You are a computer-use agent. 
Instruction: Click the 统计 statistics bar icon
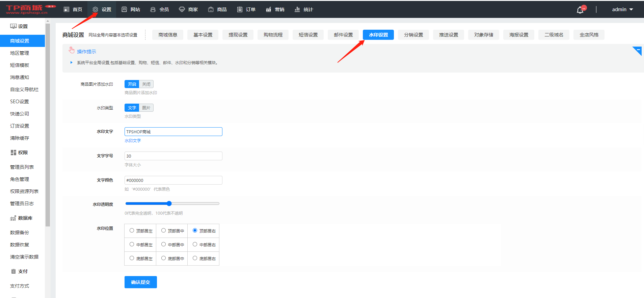[297, 9]
